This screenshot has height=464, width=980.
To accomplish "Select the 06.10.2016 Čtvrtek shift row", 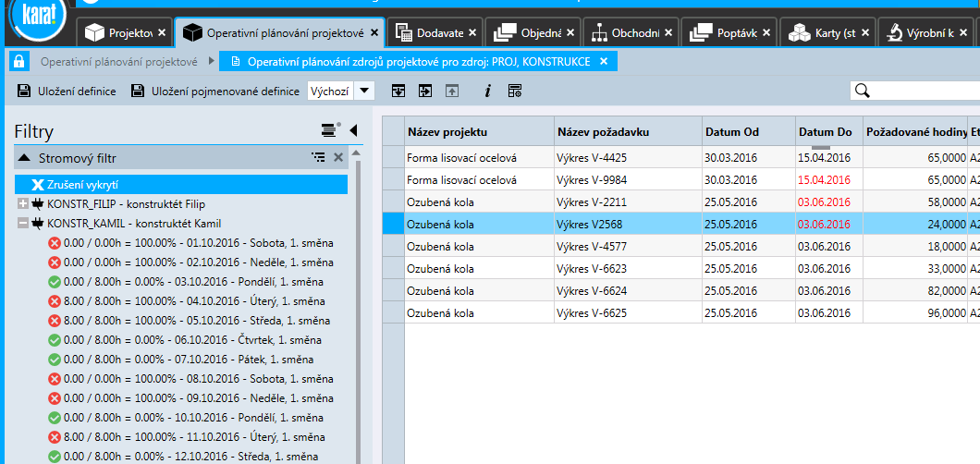I will coord(185,340).
